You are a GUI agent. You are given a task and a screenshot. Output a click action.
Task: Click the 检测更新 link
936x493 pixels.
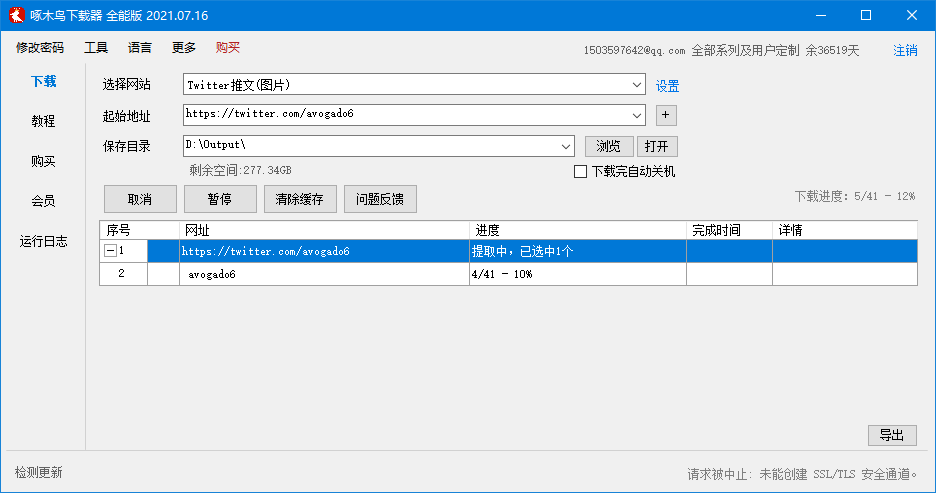click(39, 473)
